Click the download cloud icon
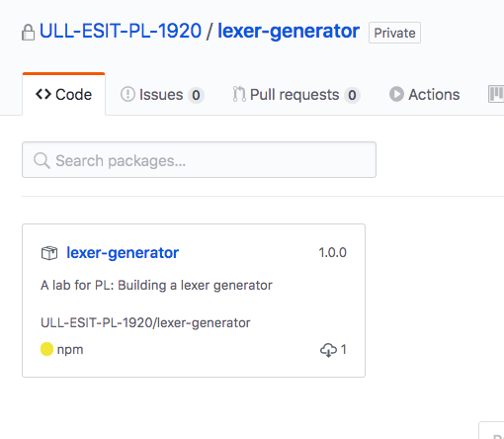This screenshot has width=504, height=439. 328,350
